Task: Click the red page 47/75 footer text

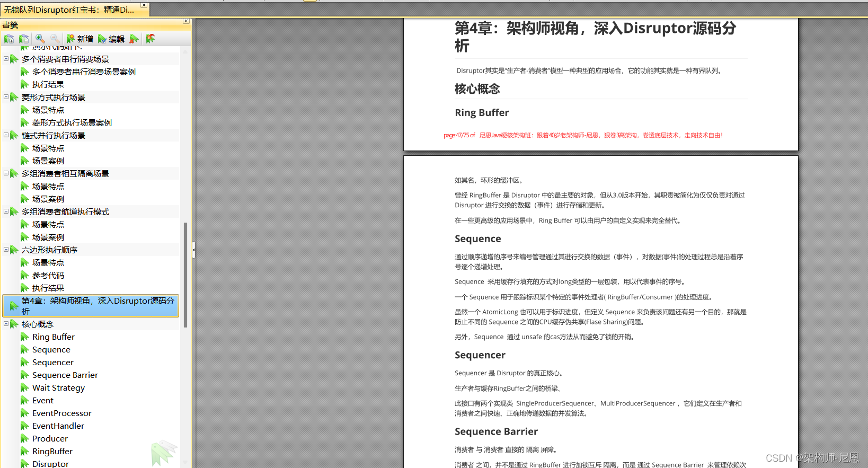Action: click(583, 135)
